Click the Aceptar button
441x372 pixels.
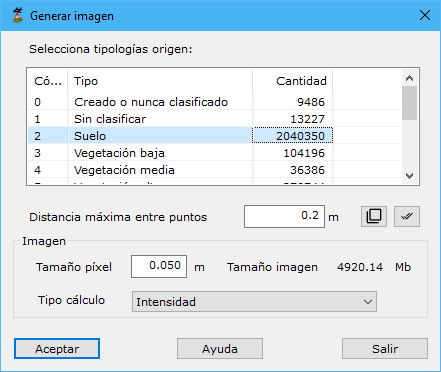point(57,349)
